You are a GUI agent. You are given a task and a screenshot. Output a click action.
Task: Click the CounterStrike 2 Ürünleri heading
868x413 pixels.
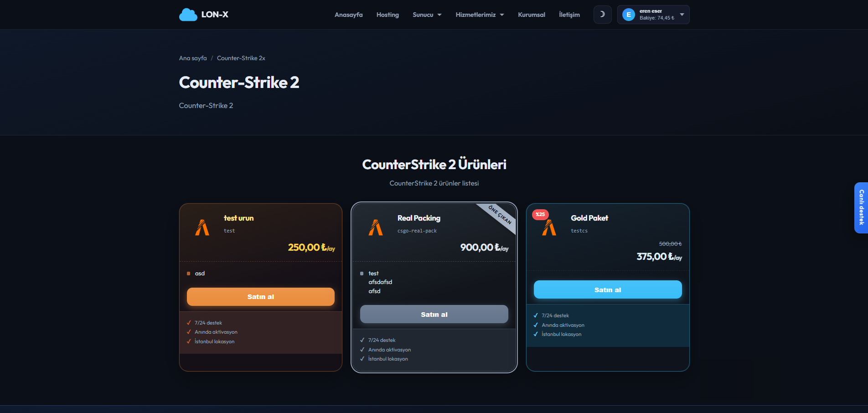(x=434, y=165)
